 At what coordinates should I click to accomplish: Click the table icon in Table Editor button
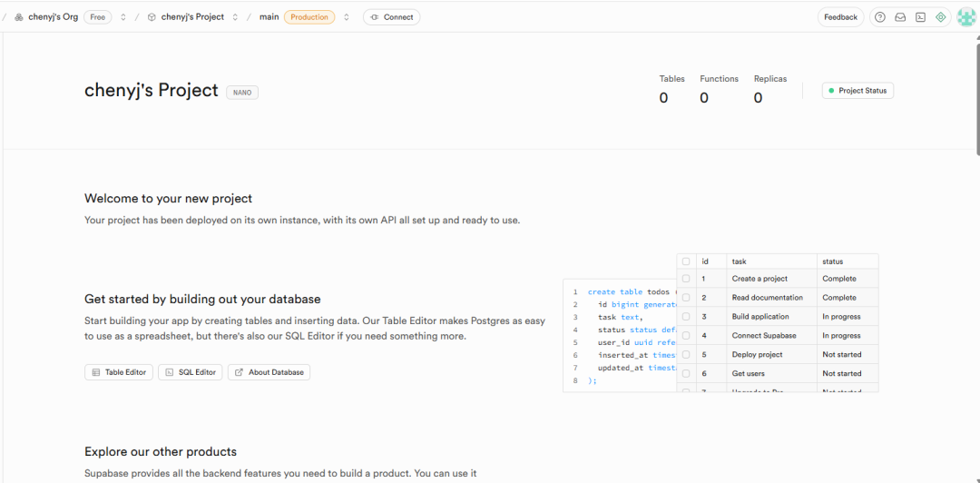[x=96, y=372]
